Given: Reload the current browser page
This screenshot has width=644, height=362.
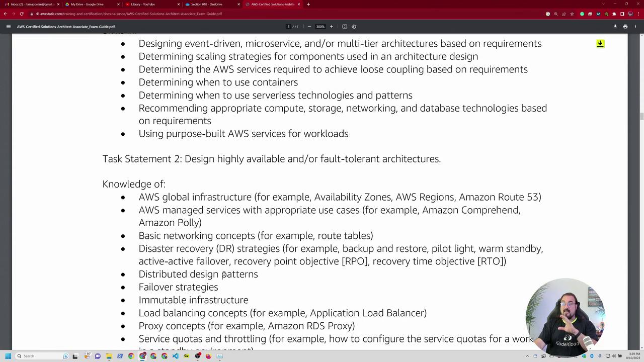Looking at the screenshot, I should [22, 14].
